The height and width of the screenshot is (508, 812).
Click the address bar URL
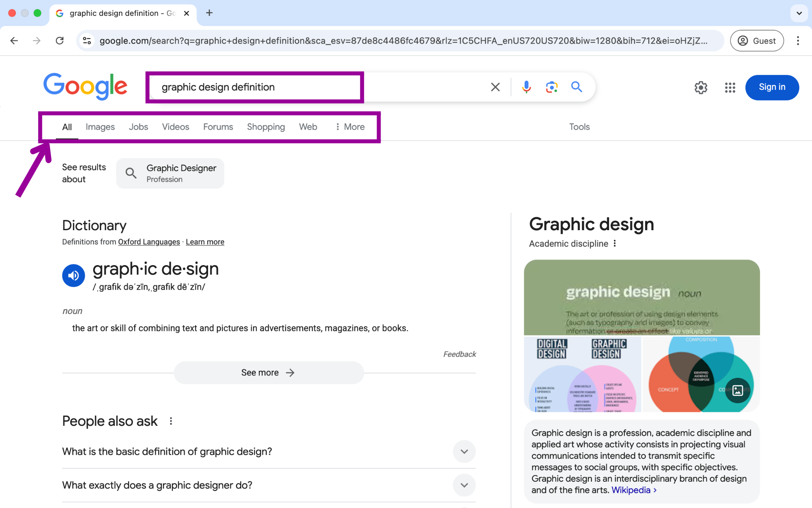point(404,40)
